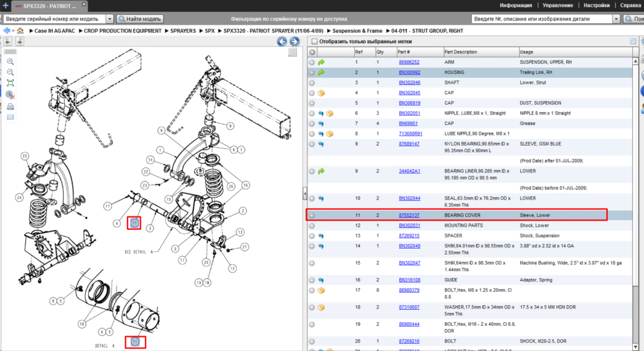Click green arrow icon in HOUSING row
This screenshot has height=351, width=644.
tap(321, 73)
